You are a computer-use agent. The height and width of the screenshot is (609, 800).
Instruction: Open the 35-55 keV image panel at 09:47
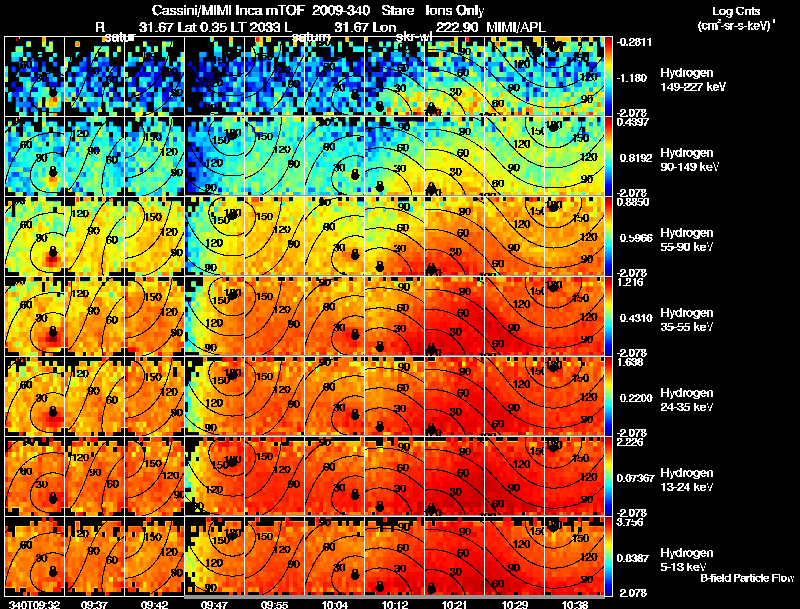(215, 316)
